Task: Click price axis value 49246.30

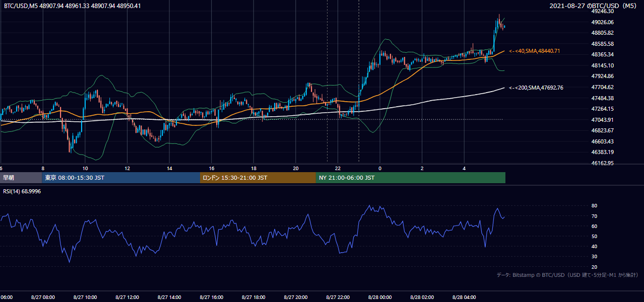Action: click(602, 11)
